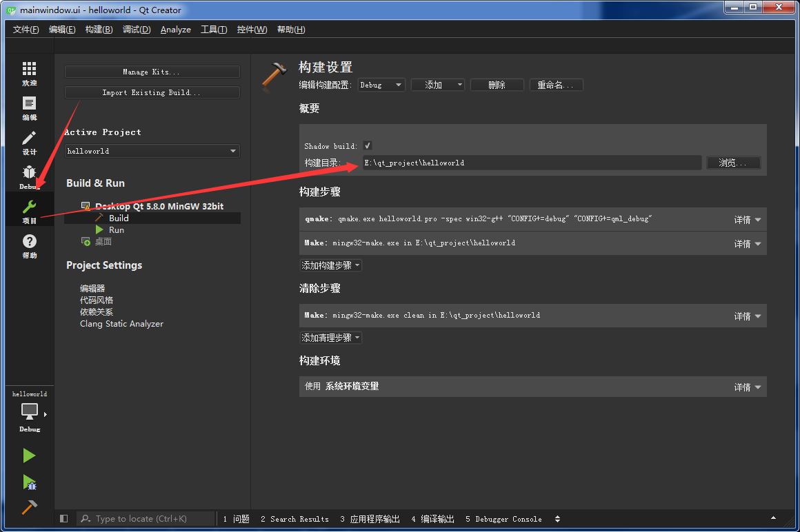Build the project with hammer icon
The image size is (800, 532).
(x=29, y=508)
